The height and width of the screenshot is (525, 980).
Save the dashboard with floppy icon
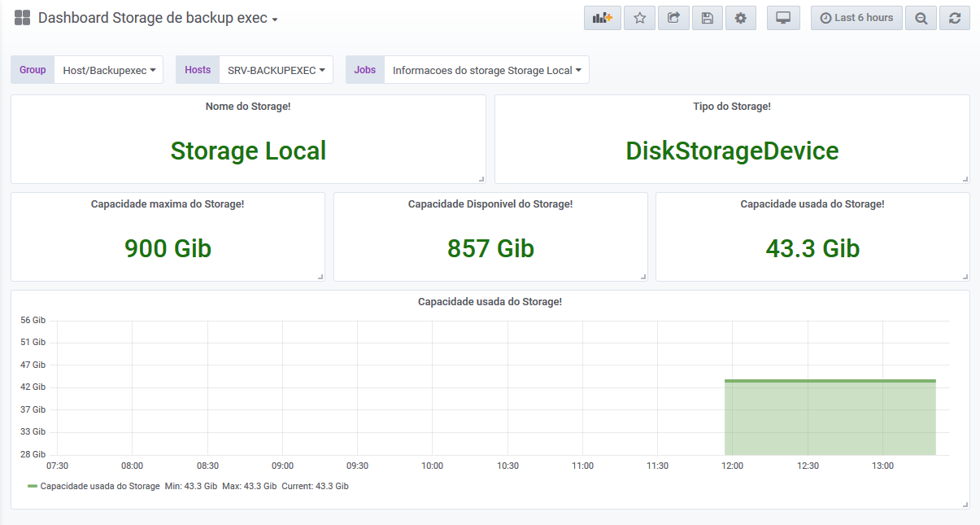[x=707, y=18]
